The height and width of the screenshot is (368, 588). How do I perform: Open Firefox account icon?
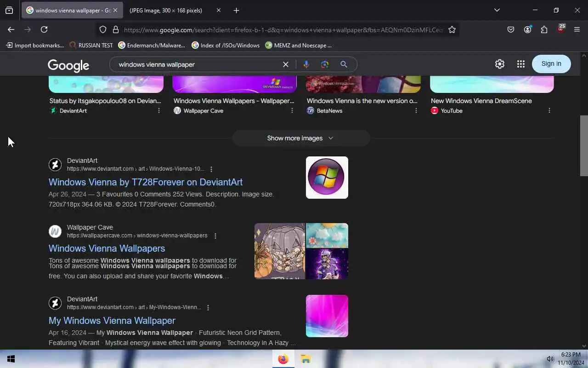(527, 29)
